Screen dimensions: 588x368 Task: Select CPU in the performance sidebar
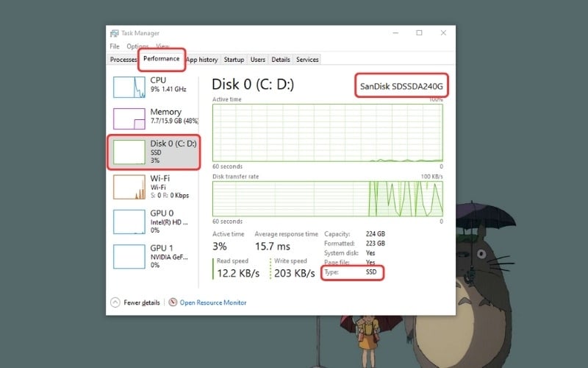point(154,87)
